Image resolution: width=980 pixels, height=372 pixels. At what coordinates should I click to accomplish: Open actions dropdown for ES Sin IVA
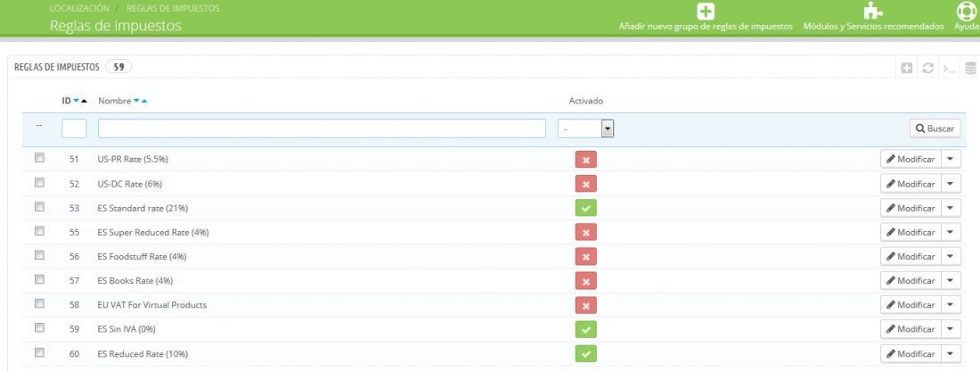point(951,329)
